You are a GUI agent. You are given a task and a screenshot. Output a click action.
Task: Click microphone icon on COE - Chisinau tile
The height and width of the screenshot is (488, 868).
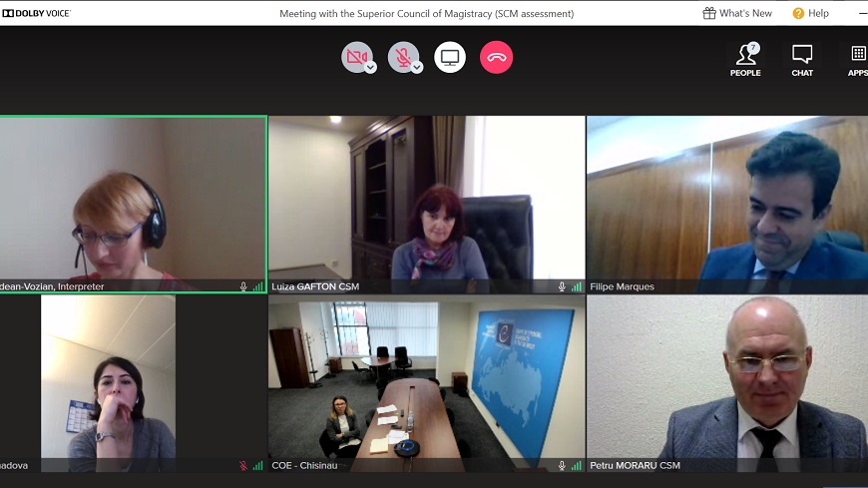562,465
